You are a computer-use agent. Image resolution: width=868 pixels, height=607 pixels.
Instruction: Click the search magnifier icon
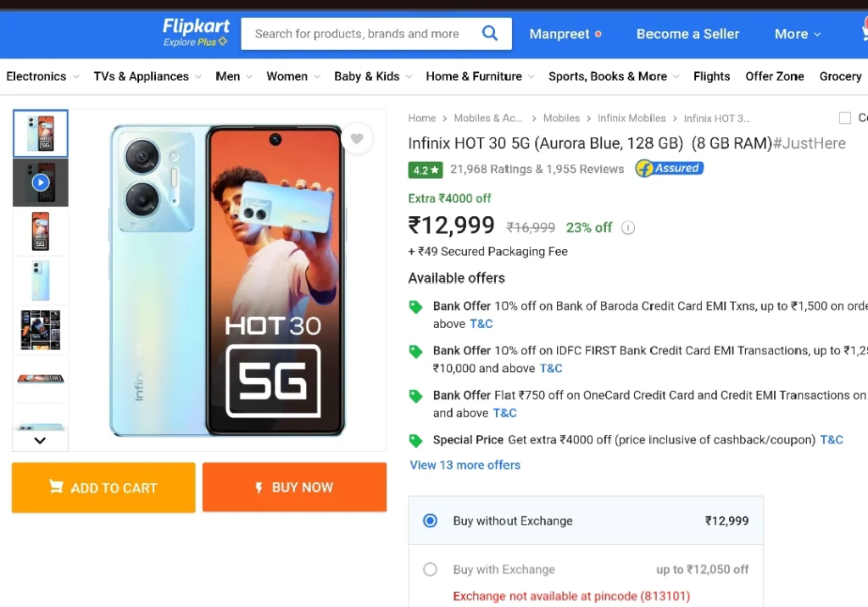coord(489,33)
